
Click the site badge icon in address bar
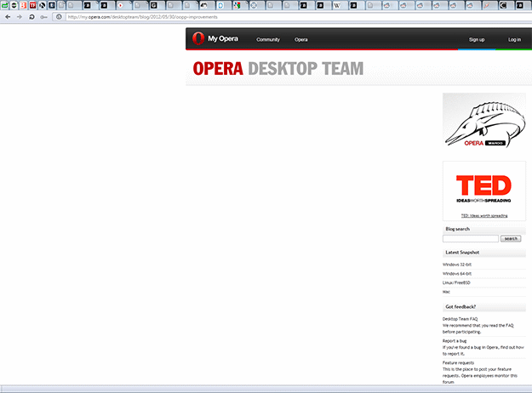(x=59, y=16)
